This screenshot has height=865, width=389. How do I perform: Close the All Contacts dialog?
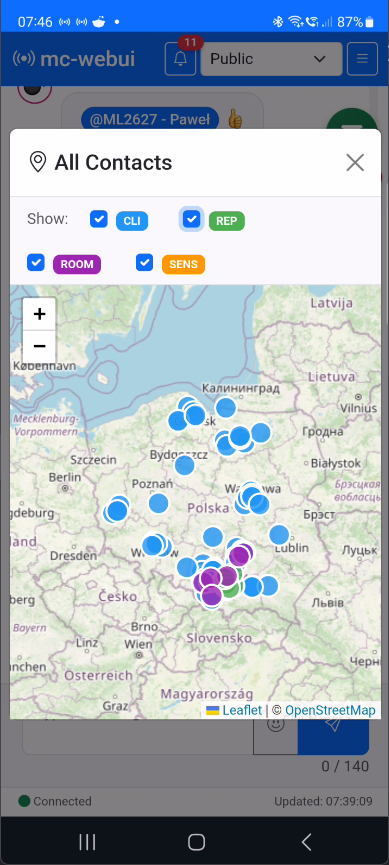point(355,163)
